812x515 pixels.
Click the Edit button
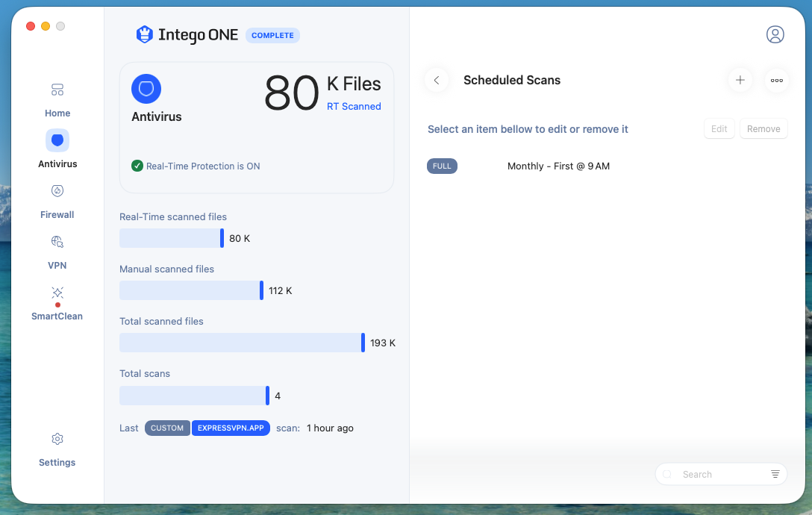point(719,128)
